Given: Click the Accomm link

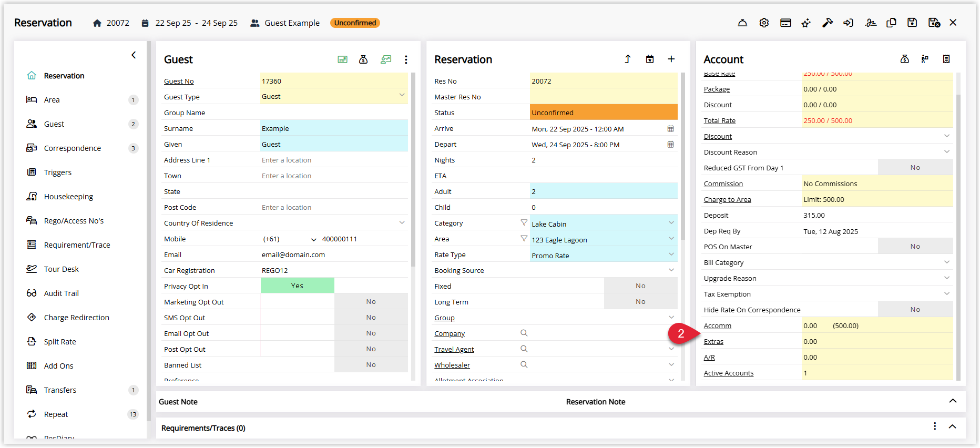Looking at the screenshot, I should [x=718, y=326].
